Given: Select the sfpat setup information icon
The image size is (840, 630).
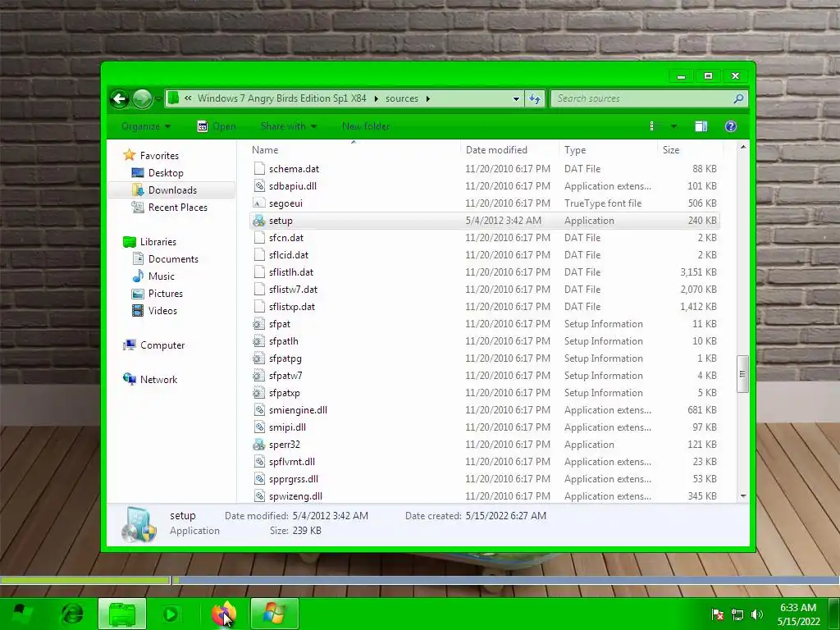Looking at the screenshot, I should [259, 324].
